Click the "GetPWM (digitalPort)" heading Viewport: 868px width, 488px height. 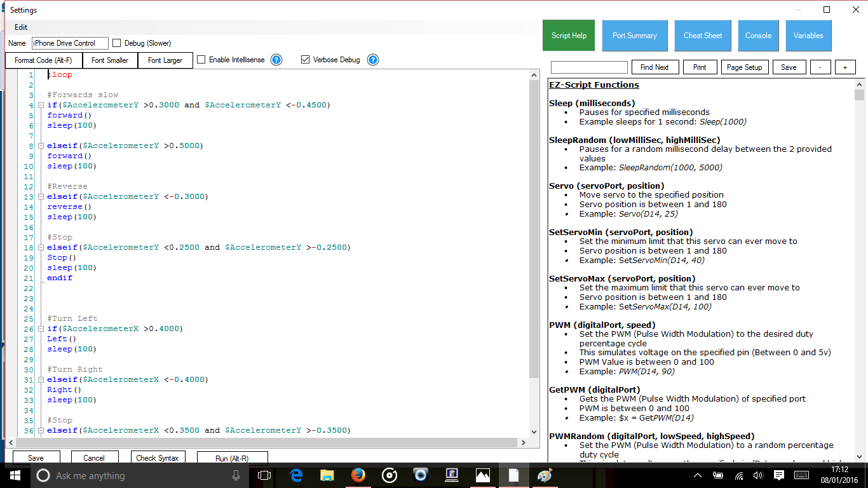pos(594,390)
